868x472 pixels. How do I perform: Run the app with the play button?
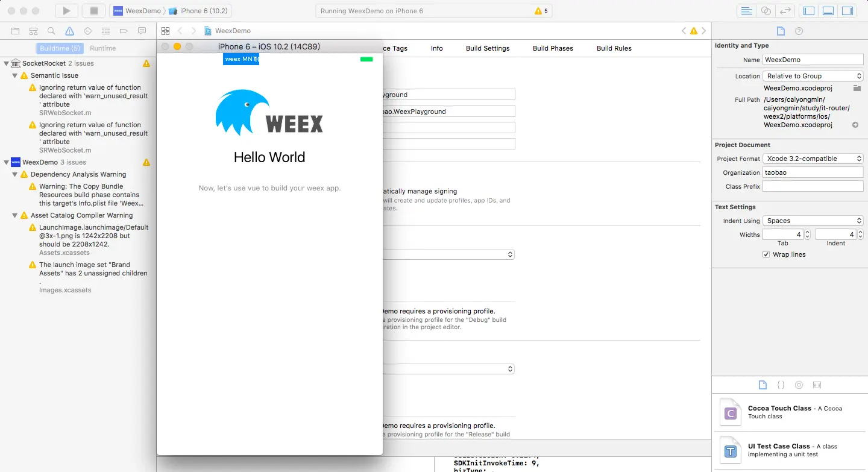(x=66, y=11)
